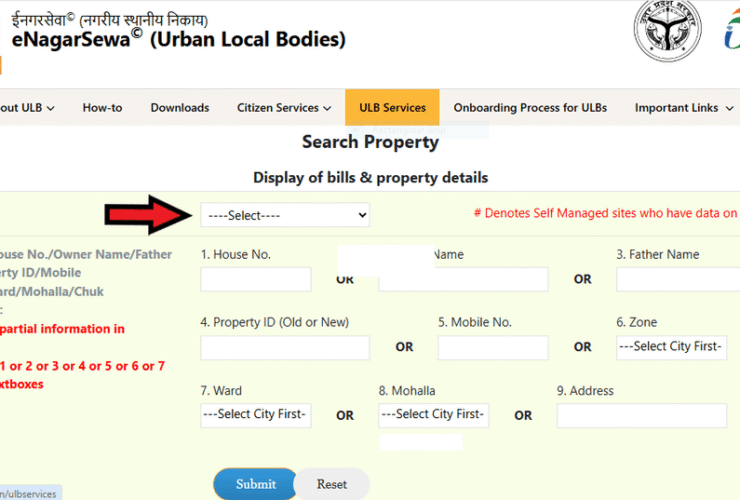This screenshot has height=500, width=740.
Task: Click the Uttar Pradesh government emblem logo
Action: coord(667,31)
